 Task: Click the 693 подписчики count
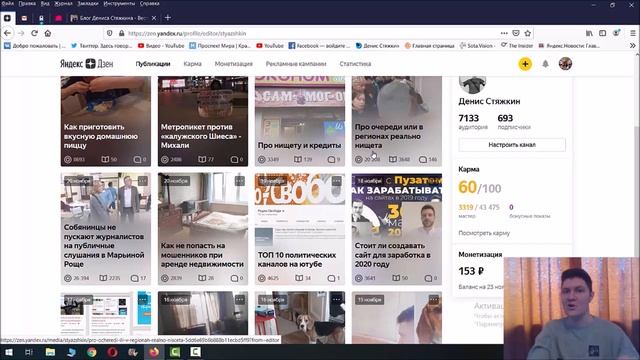(x=513, y=122)
